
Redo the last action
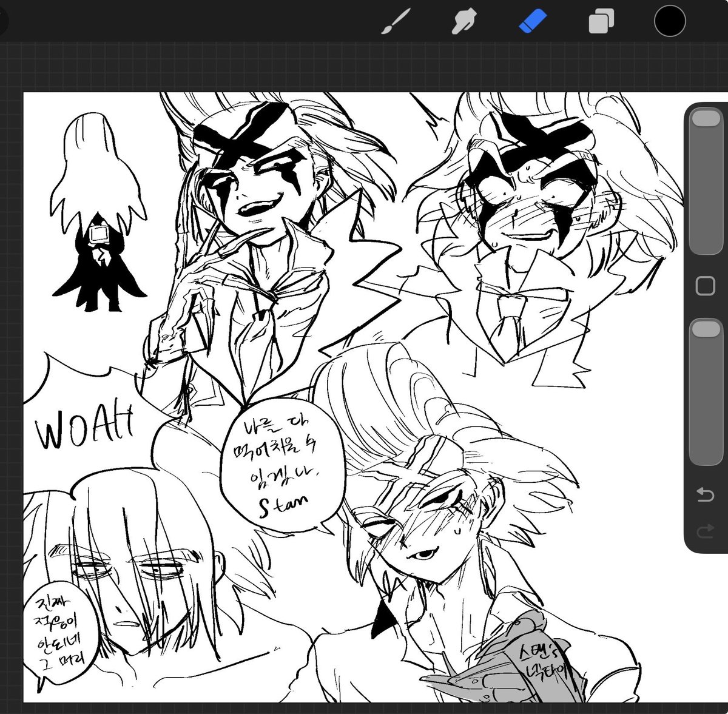705,532
